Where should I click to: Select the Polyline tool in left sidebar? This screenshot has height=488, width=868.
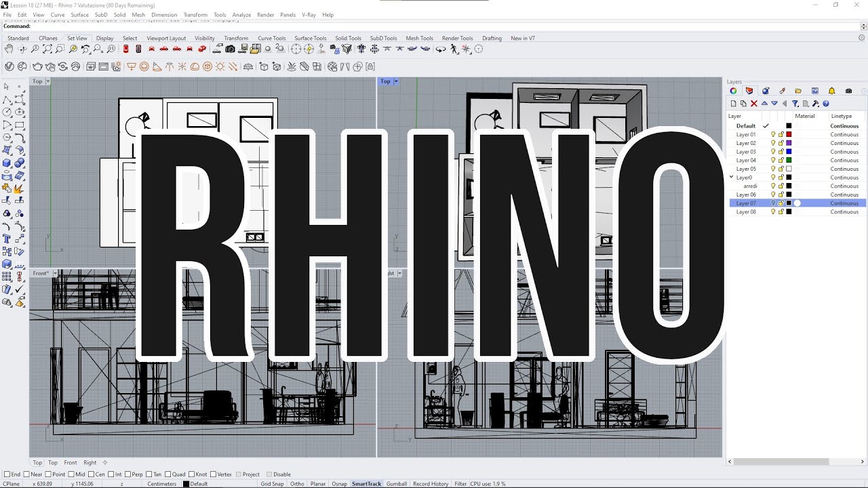coord(7,100)
